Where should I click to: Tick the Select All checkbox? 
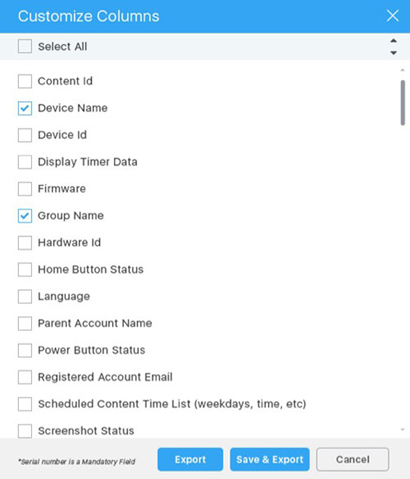25,46
